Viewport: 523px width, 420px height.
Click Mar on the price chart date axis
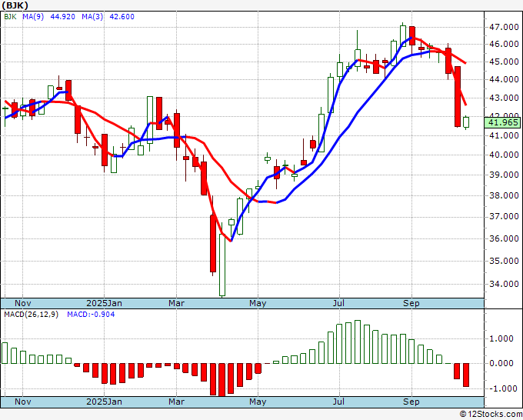tap(176, 303)
